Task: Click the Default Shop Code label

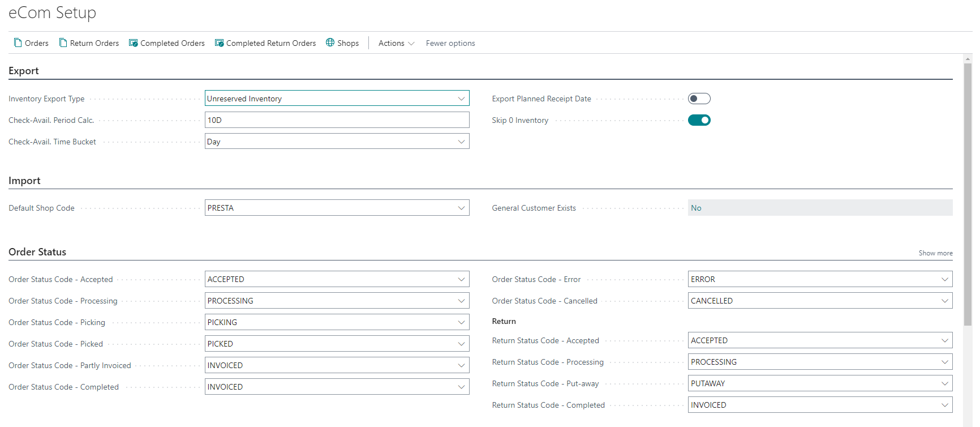Action: (x=41, y=208)
